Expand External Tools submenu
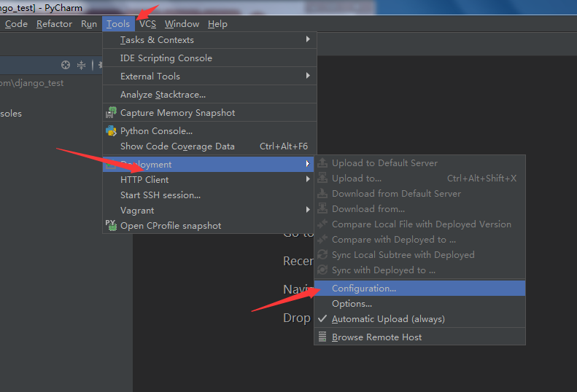This screenshot has width=577, height=392. point(209,76)
